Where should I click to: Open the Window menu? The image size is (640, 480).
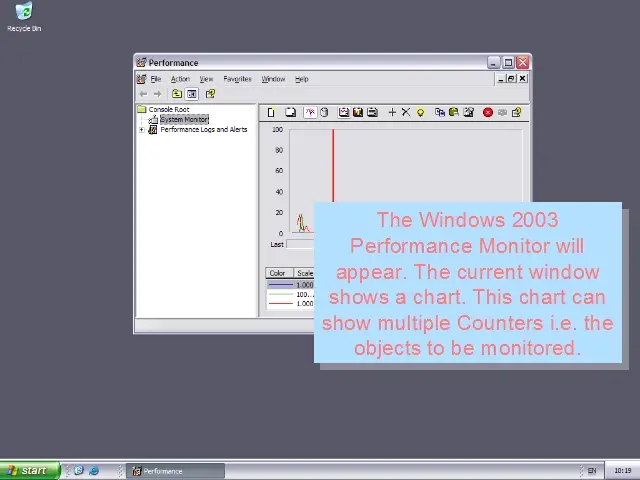coord(273,79)
